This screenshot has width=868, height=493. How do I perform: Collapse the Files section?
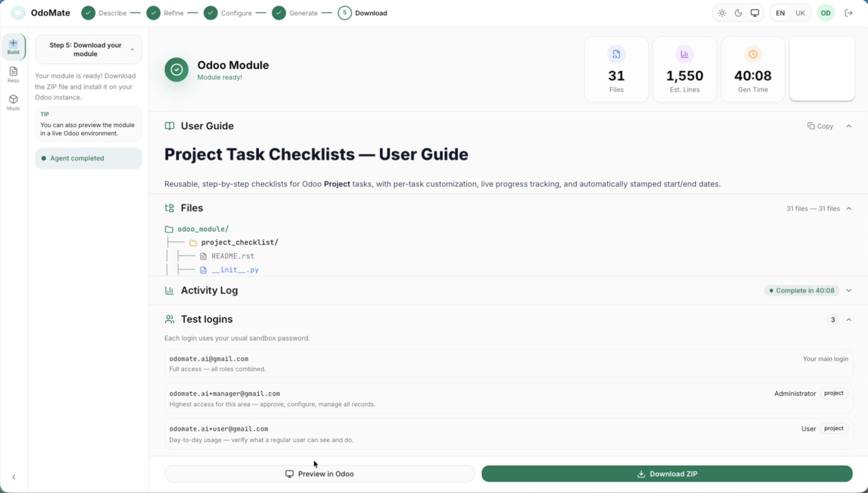click(849, 208)
